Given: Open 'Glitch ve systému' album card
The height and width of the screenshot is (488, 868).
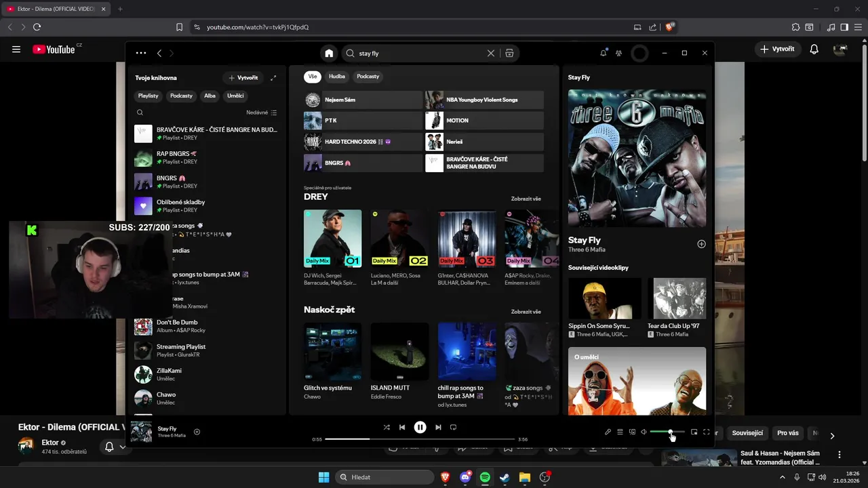Looking at the screenshot, I should 333,361.
